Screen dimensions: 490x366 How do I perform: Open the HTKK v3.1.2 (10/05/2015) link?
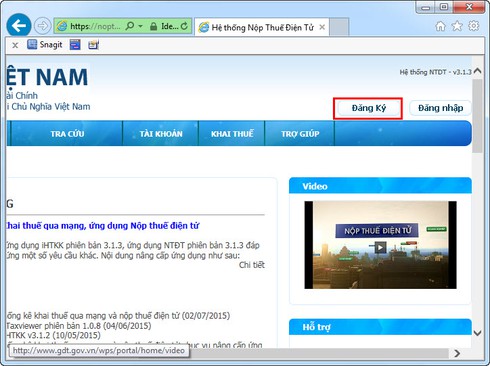click(54, 335)
